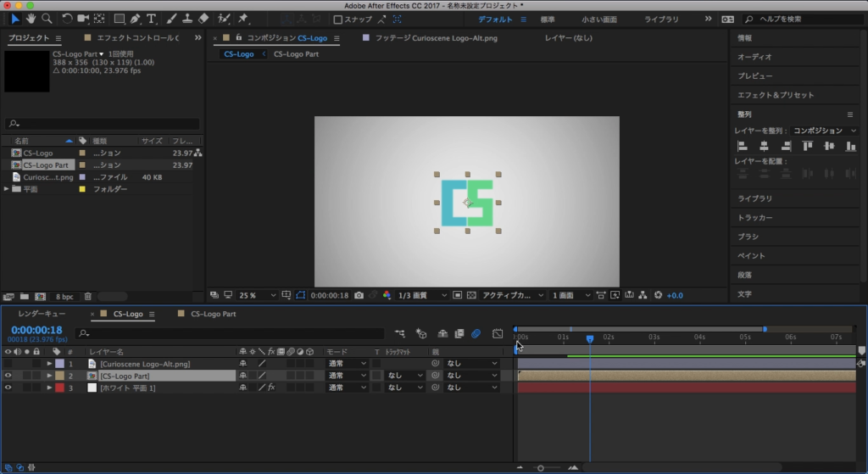This screenshot has width=868, height=474.
Task: Open the ライブラリ workspace link
Action: point(661,19)
